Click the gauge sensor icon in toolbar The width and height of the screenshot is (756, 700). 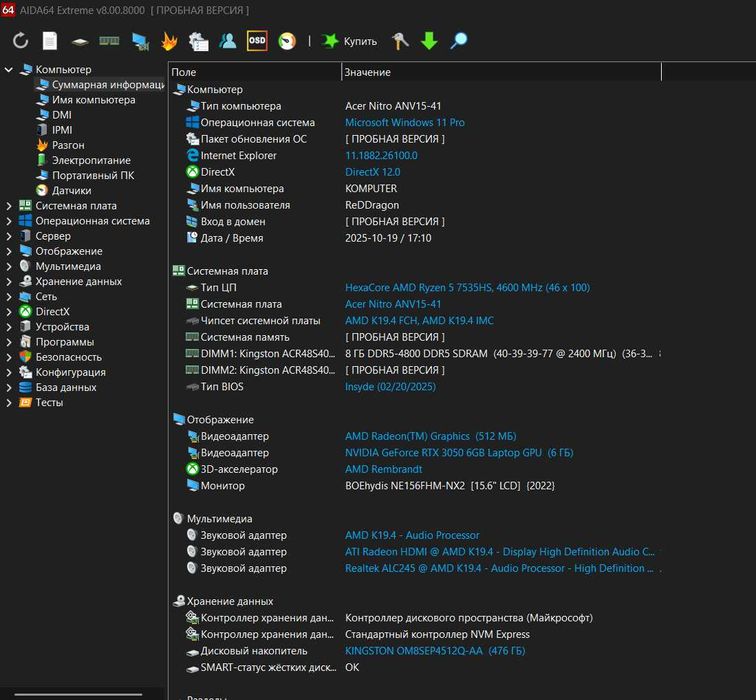tap(287, 41)
